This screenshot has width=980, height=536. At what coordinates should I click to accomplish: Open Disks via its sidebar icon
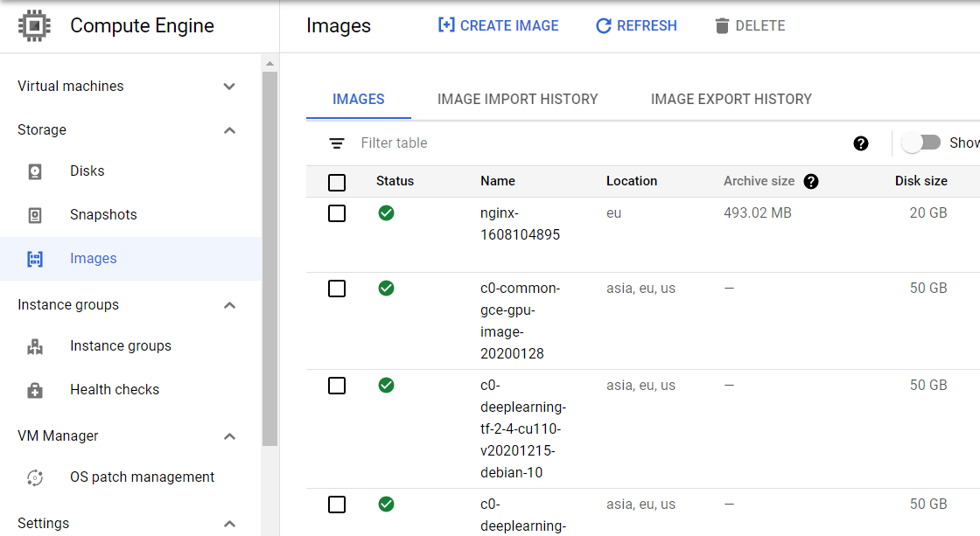(35, 171)
